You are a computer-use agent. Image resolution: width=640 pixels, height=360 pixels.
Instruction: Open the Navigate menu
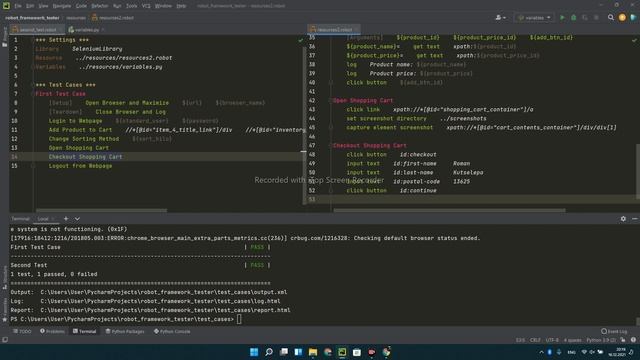62,6
